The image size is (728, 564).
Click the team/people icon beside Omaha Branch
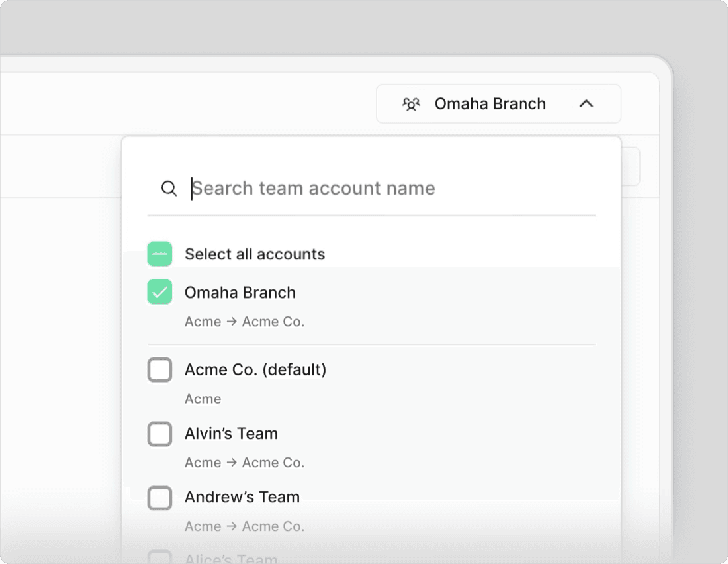(x=412, y=104)
